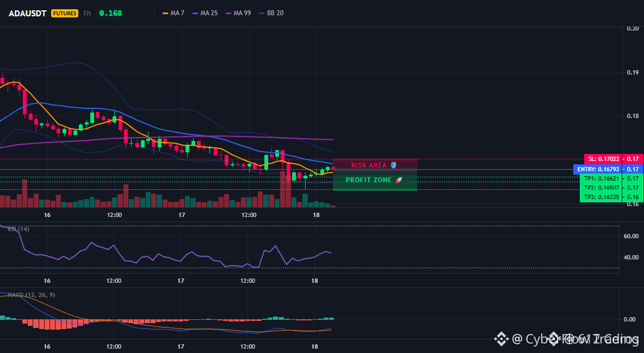Click the PROFIT ZONE box
The height and width of the screenshot is (353, 644).
pyautogui.click(x=375, y=180)
